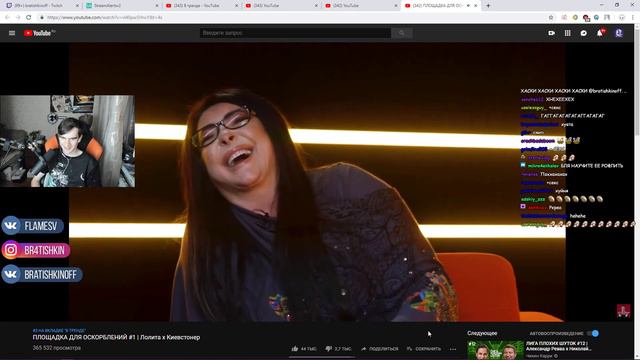This screenshot has width=640, height=360.
Task: Open the ЛИГА ПЛОХИХ ШУТОК #12 thumbnail
Action: 496,350
